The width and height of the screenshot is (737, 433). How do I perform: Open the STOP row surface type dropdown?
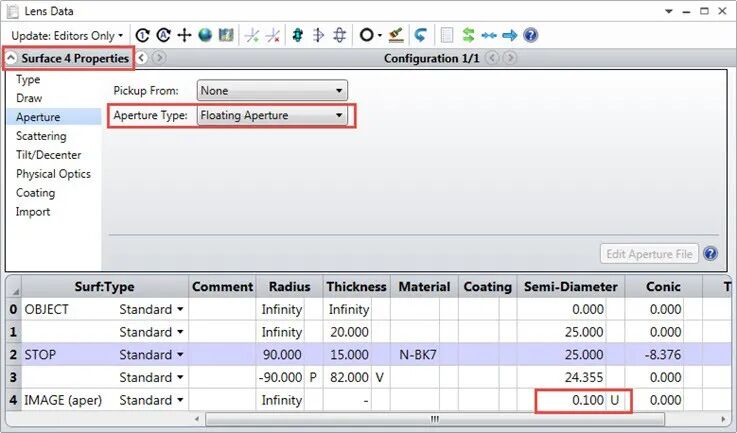point(180,354)
